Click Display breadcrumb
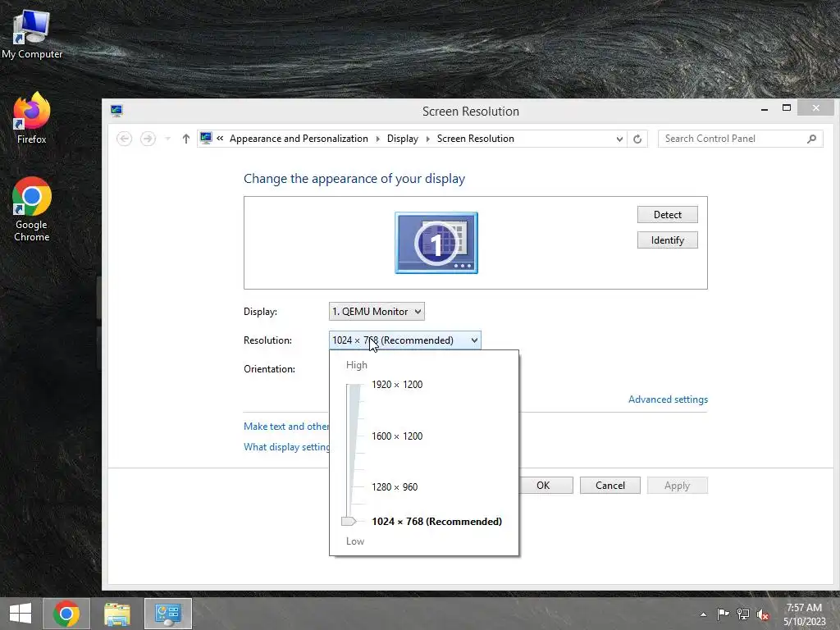 click(x=402, y=139)
